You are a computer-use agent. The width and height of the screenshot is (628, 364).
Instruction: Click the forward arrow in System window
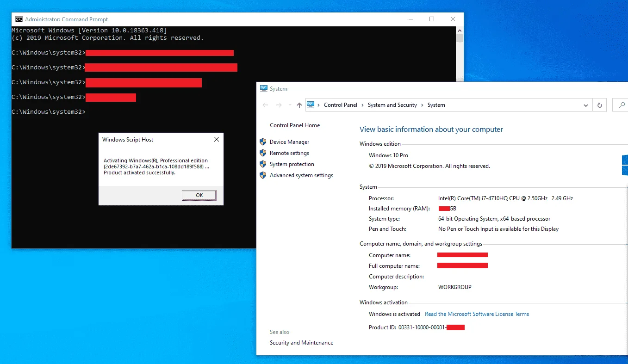click(279, 105)
